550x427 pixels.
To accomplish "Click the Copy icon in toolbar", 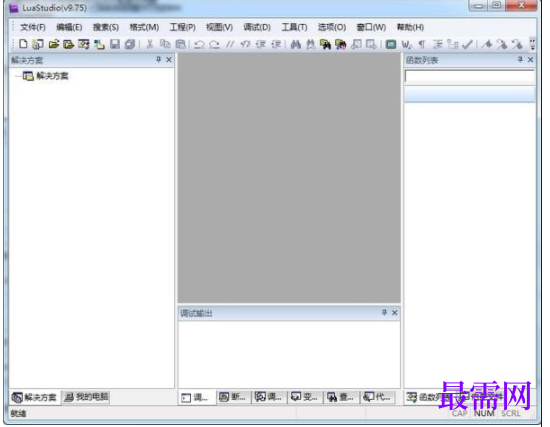I will 165,44.
